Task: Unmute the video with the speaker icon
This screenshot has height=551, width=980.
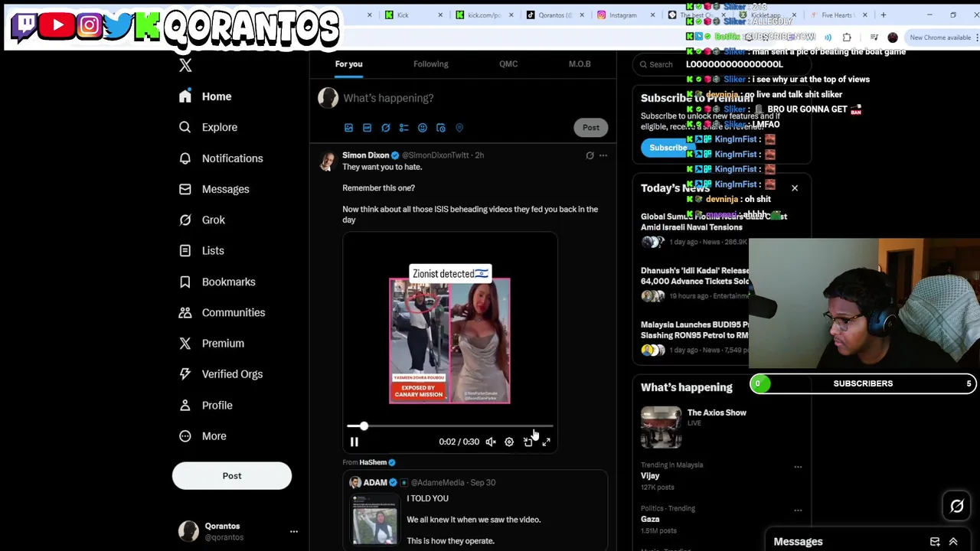Action: (x=491, y=442)
